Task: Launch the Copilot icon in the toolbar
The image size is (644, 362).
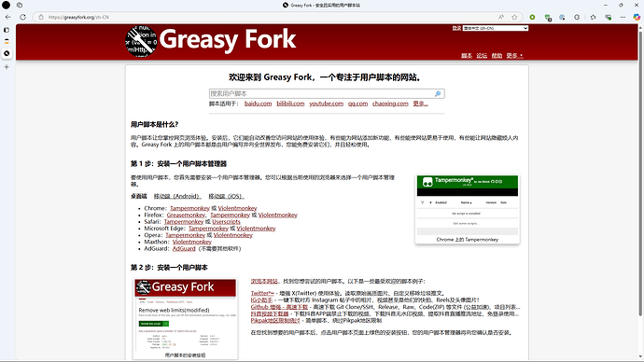Action: tap(637, 17)
